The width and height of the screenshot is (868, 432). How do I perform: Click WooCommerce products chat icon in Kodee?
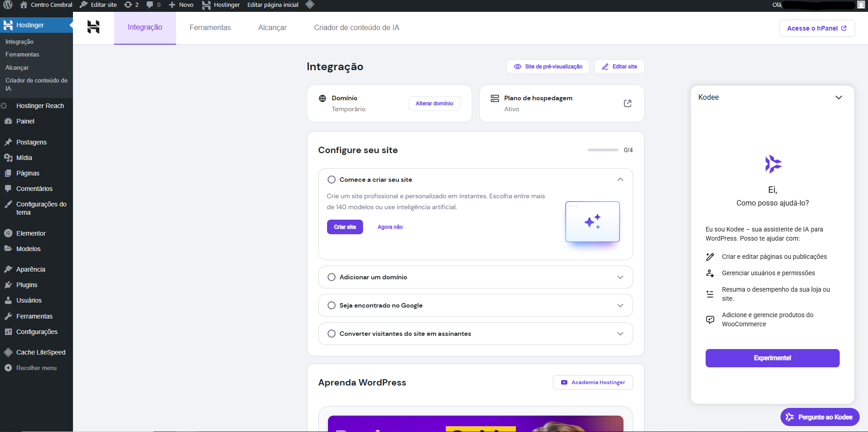pos(710,319)
